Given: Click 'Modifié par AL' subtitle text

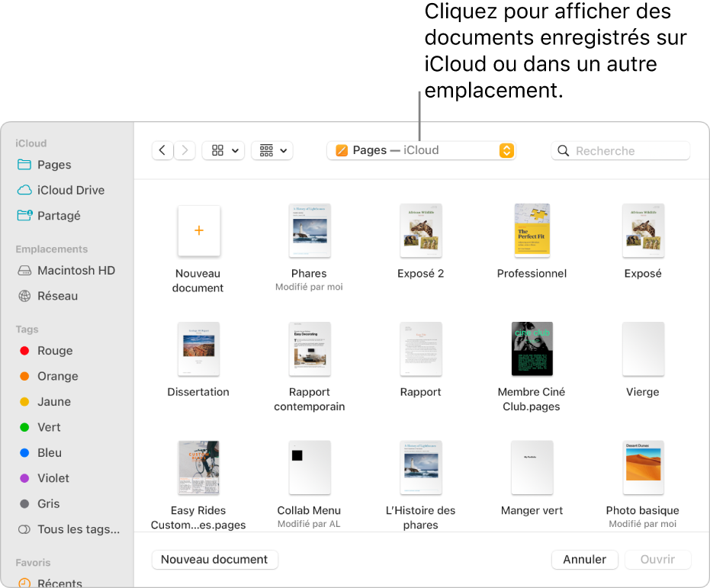Looking at the screenshot, I should point(309,524).
